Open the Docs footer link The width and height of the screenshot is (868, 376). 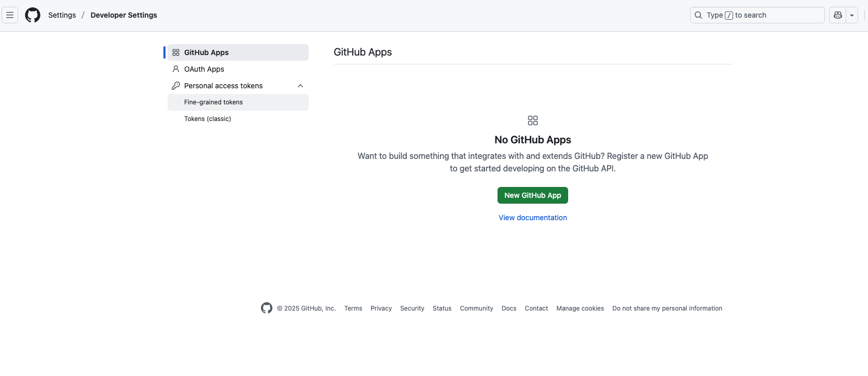pyautogui.click(x=509, y=308)
